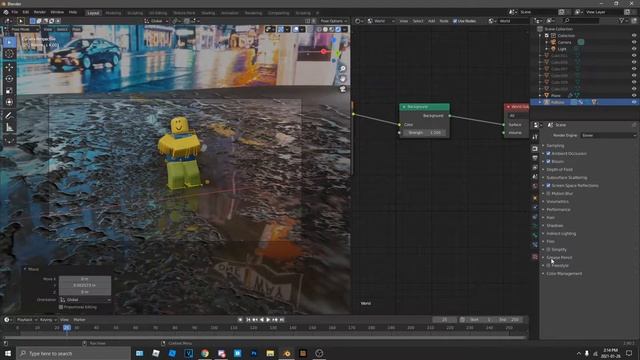The width and height of the screenshot is (640, 360).
Task: Toggle Screen Space Reflections checkbox
Action: coord(548,186)
